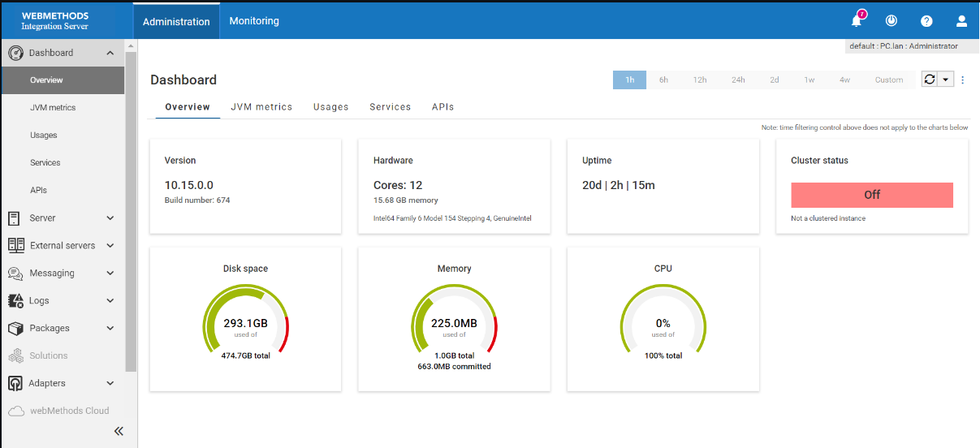Switch to the Monitoring top tab
Image resolution: width=980 pixels, height=448 pixels.
[x=254, y=21]
